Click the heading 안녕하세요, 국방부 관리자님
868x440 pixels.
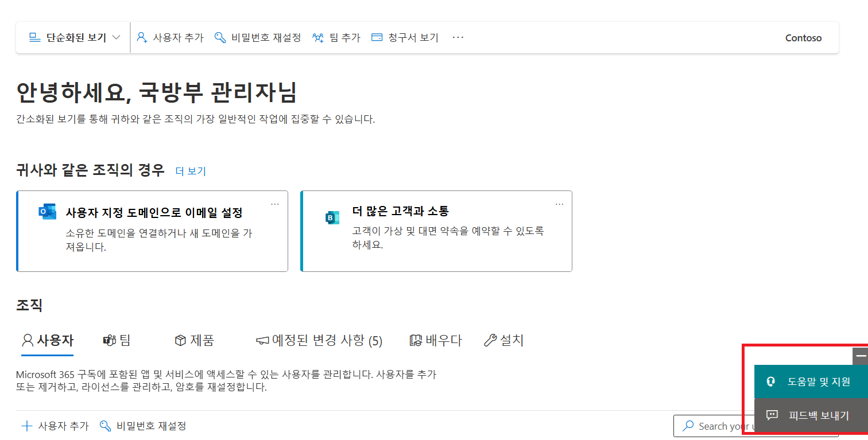[157, 94]
